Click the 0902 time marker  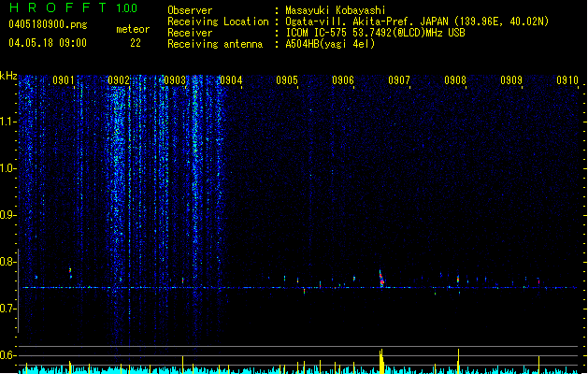(119, 80)
